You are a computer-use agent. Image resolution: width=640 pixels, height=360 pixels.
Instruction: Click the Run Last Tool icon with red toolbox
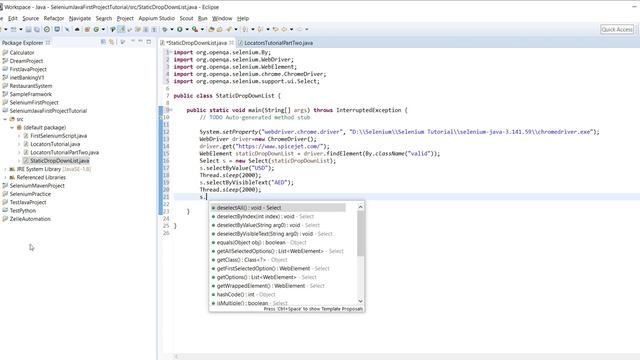point(195,29)
